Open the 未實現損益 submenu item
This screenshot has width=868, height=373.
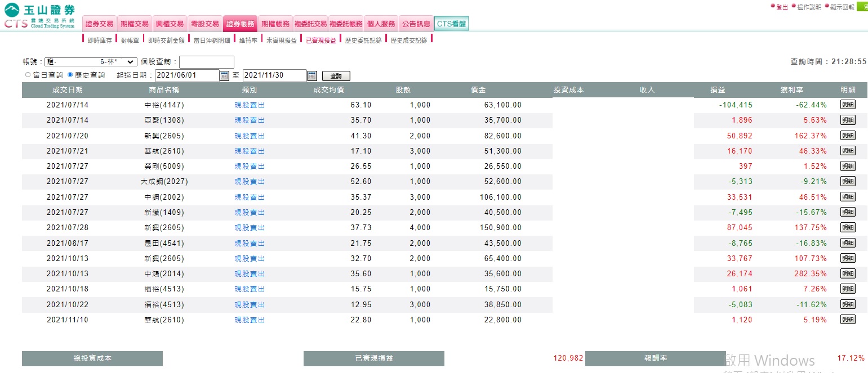pos(282,41)
